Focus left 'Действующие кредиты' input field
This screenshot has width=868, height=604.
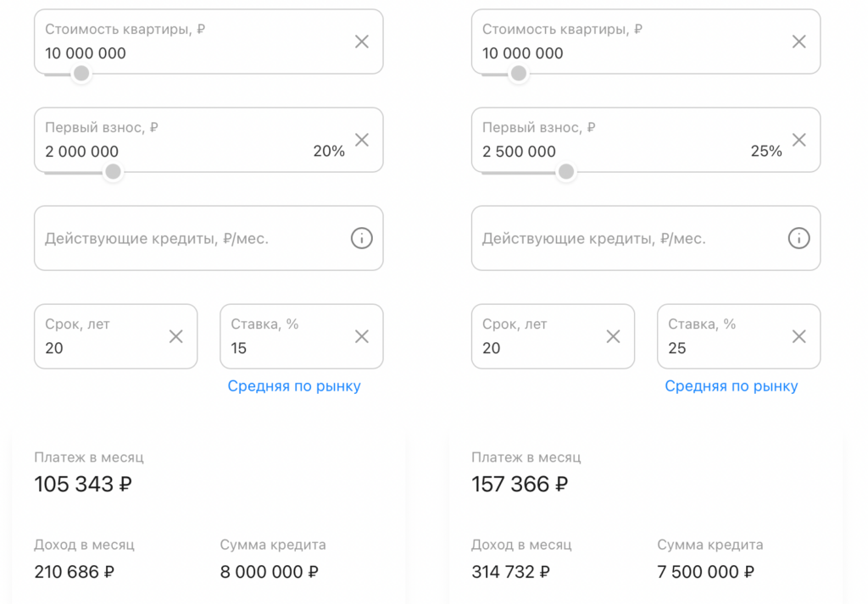tap(186, 239)
